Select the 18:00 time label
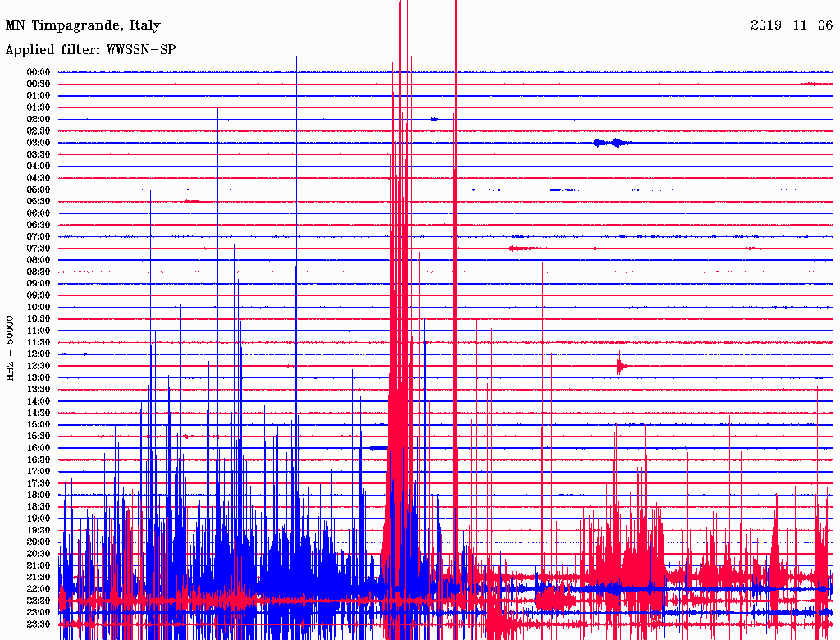 coord(39,495)
